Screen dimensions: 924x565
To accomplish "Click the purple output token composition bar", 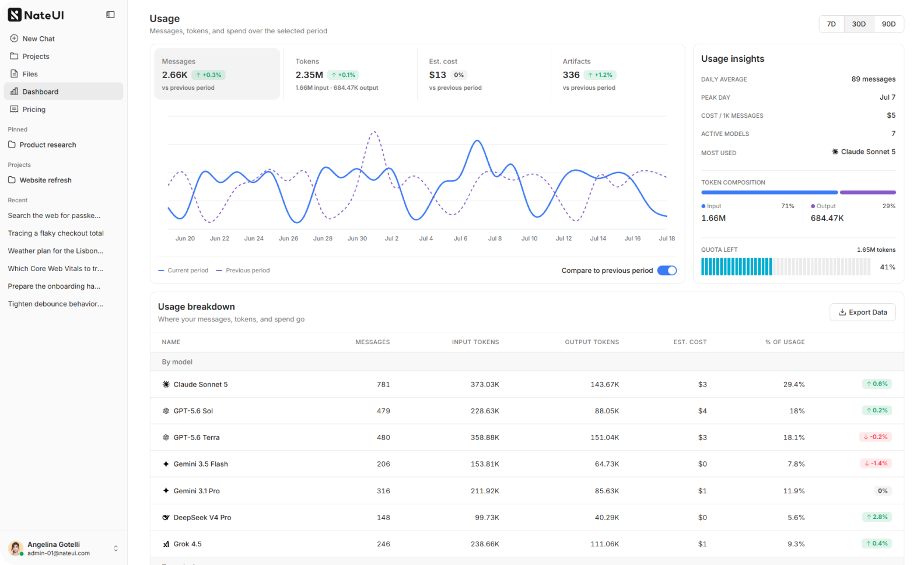I will (x=868, y=192).
